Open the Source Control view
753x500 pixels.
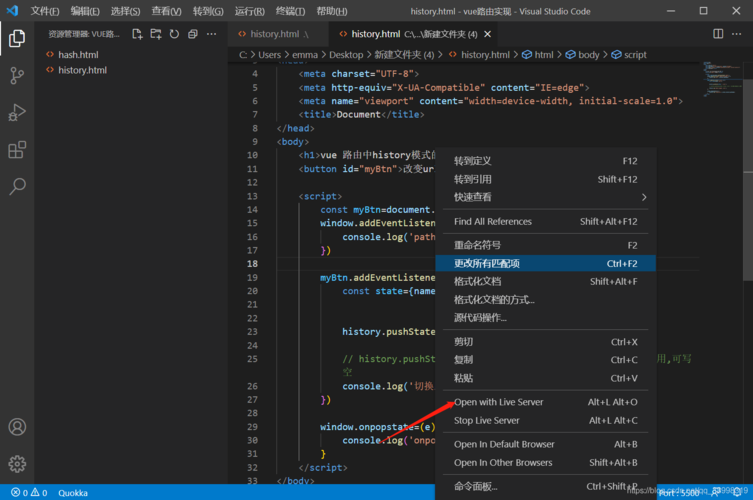coord(17,75)
